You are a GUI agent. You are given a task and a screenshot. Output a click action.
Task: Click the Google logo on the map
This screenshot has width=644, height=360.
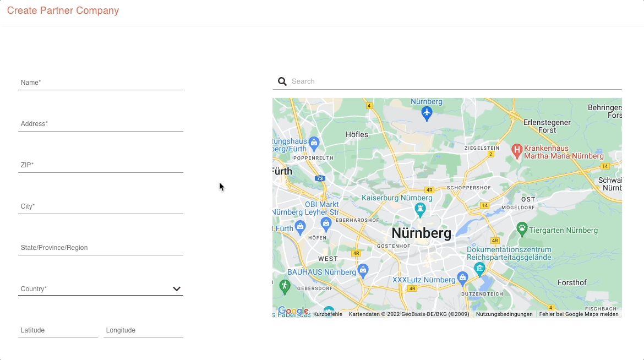(x=293, y=310)
